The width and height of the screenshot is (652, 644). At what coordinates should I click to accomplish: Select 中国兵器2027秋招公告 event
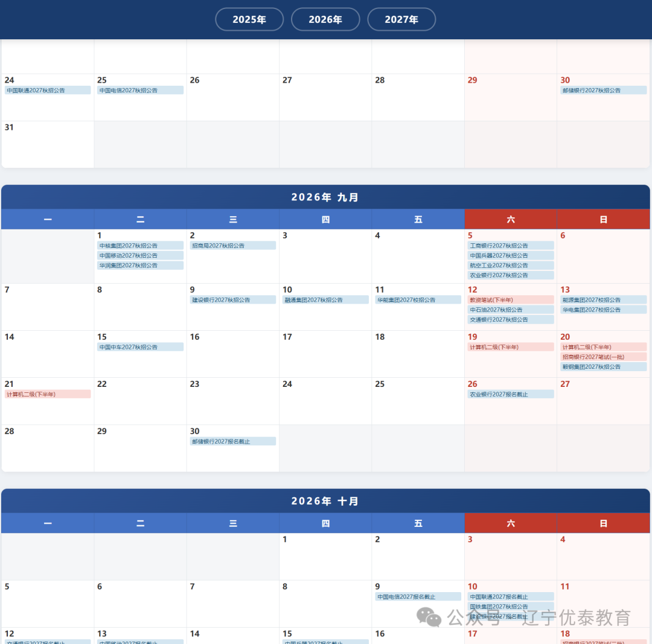[511, 256]
